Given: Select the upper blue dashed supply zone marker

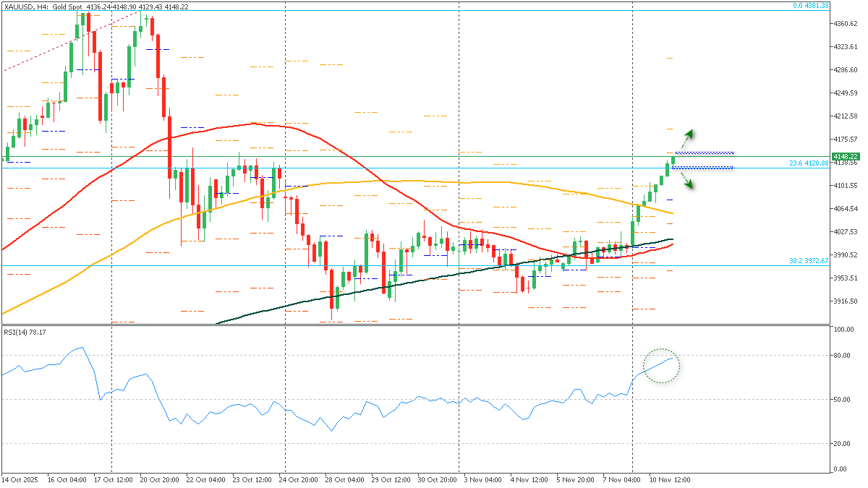Looking at the screenshot, I should pyautogui.click(x=705, y=152).
